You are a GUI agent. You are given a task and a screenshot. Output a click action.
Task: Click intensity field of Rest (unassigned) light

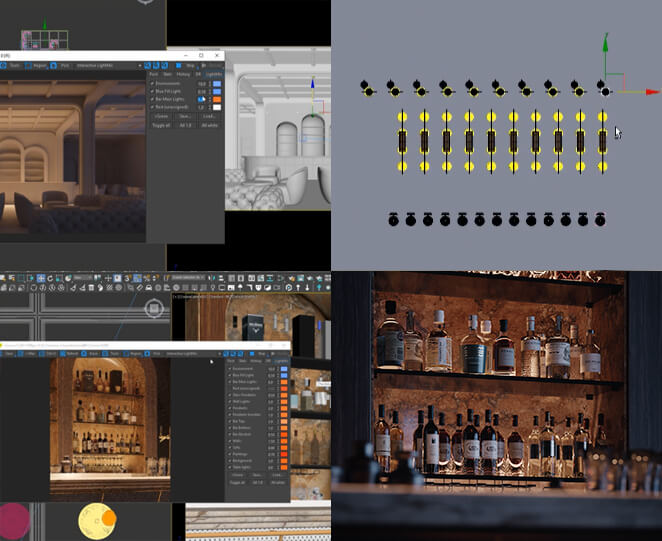point(200,108)
